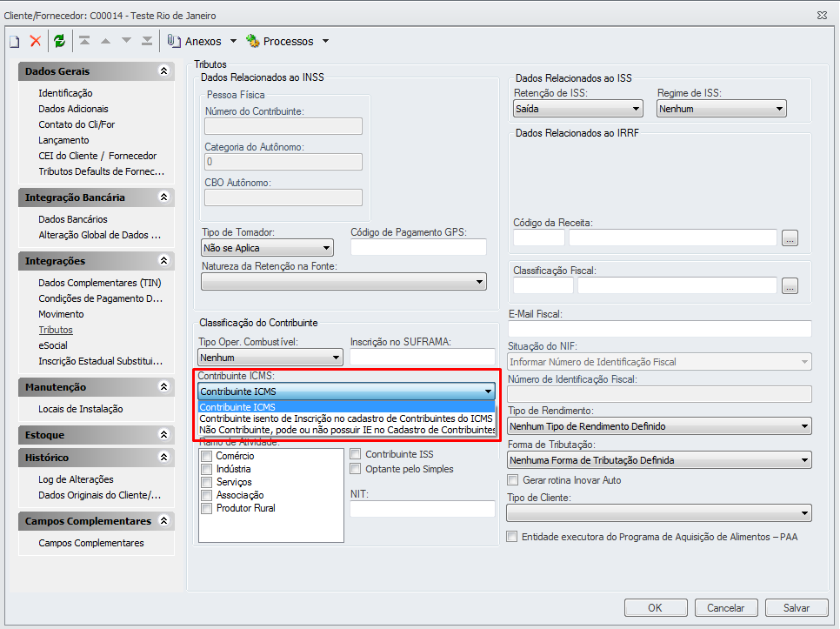Click the red X delete icon
840x629 pixels.
pyautogui.click(x=36, y=41)
